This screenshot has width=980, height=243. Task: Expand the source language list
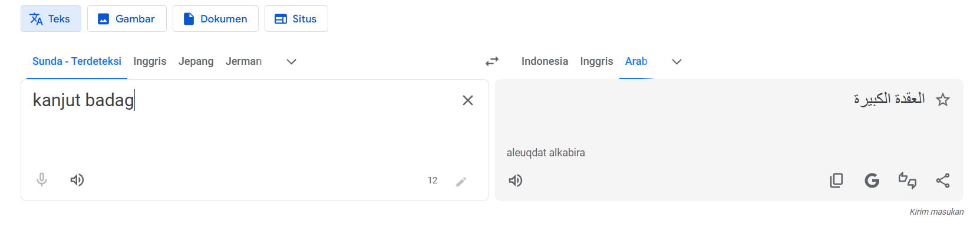(291, 61)
